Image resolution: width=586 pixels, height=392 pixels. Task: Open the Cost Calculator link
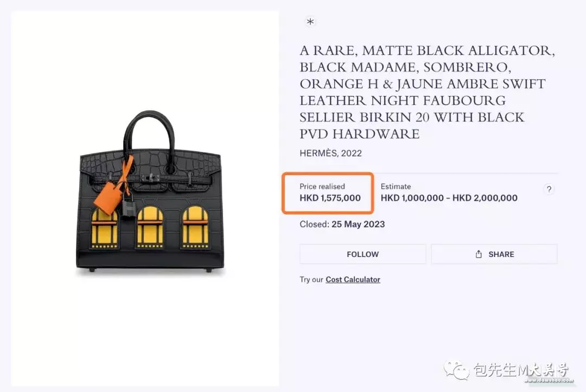click(353, 279)
